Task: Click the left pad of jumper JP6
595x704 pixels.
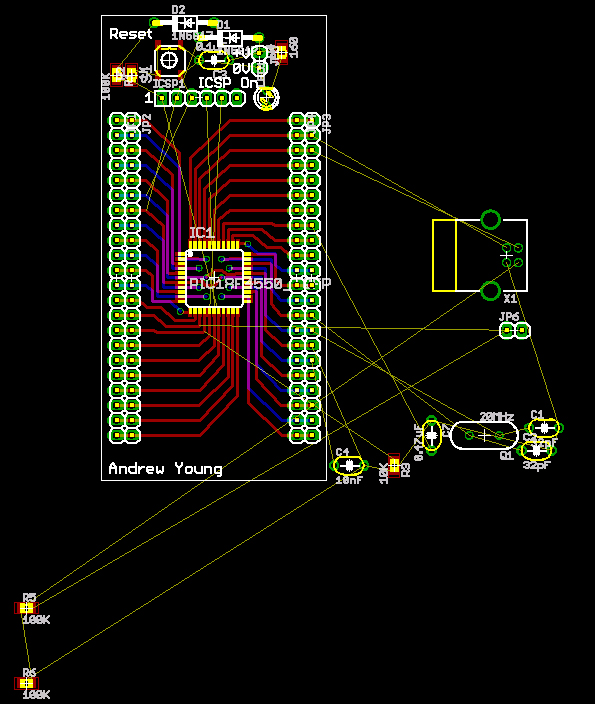Action: 507,331
